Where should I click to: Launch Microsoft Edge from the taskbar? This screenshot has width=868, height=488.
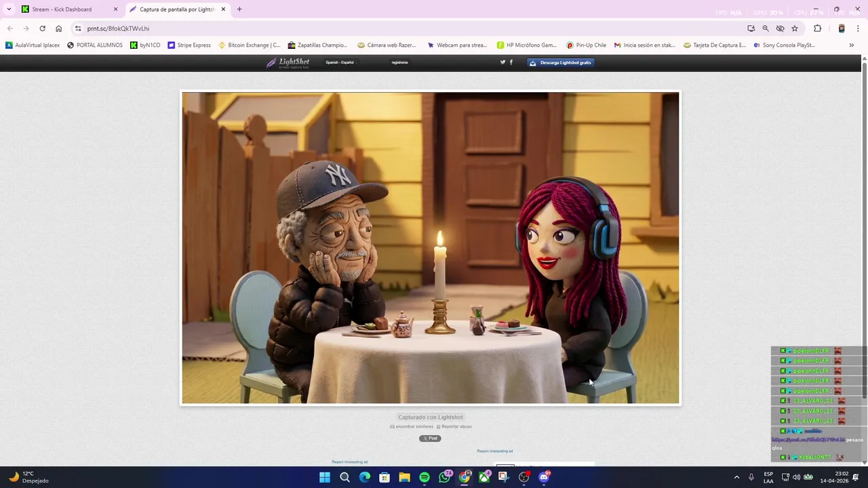[365, 477]
